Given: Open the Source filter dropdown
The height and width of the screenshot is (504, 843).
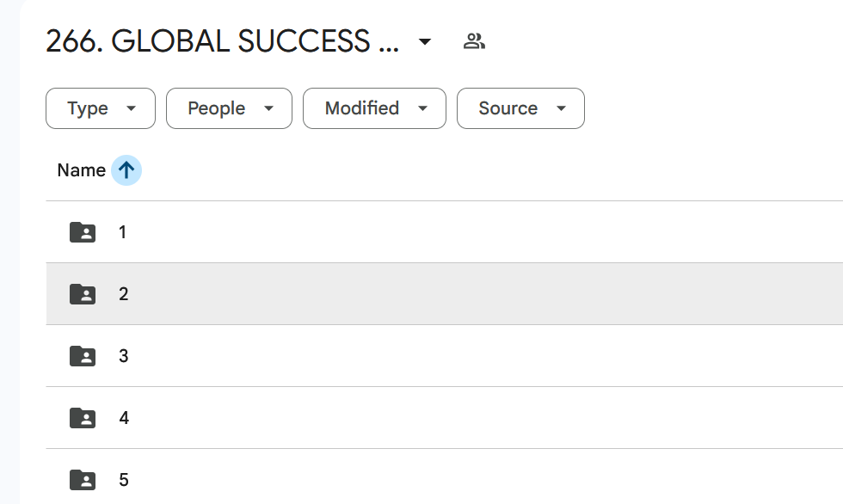Looking at the screenshot, I should click(520, 108).
